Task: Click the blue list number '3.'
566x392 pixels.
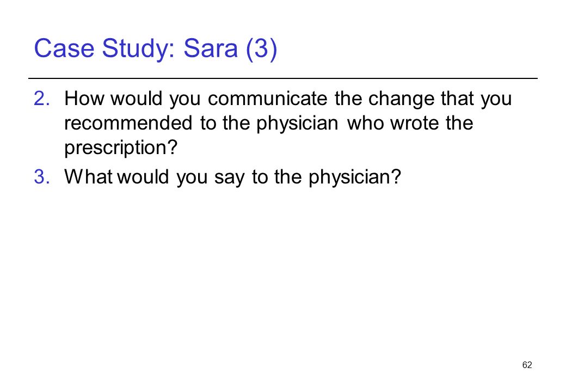Action: (42, 177)
